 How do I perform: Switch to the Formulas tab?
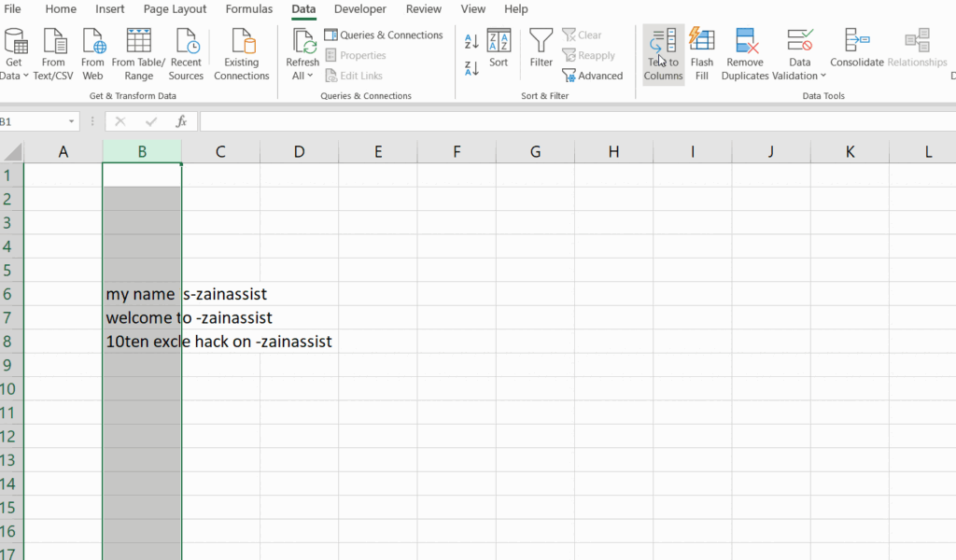(249, 9)
